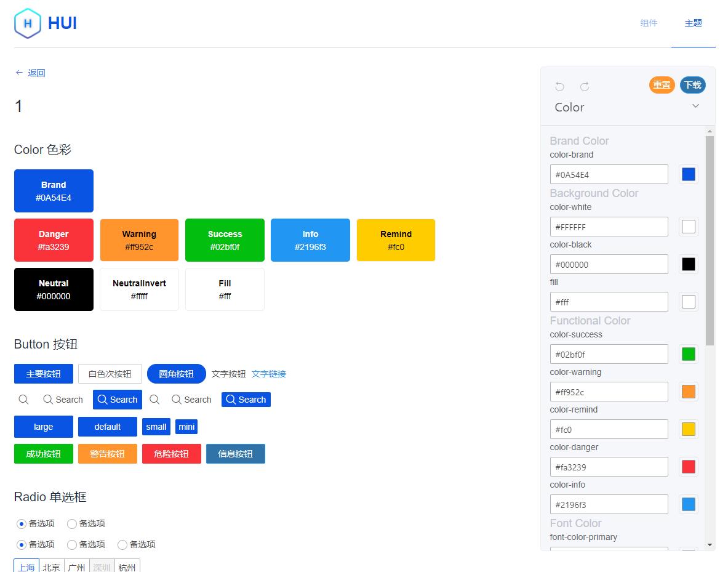
Task: Click the 返回 link
Action: pos(35,73)
